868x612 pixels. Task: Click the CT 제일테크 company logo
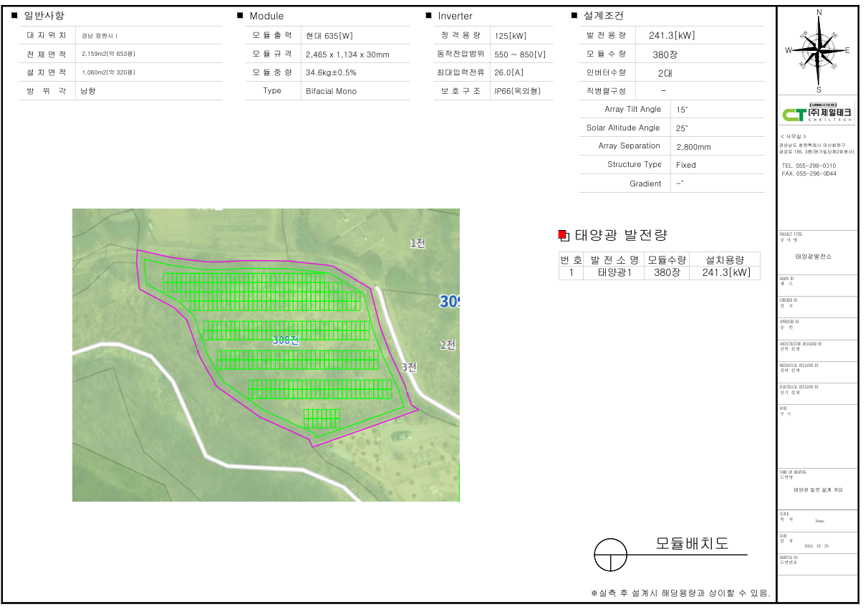[x=816, y=114]
